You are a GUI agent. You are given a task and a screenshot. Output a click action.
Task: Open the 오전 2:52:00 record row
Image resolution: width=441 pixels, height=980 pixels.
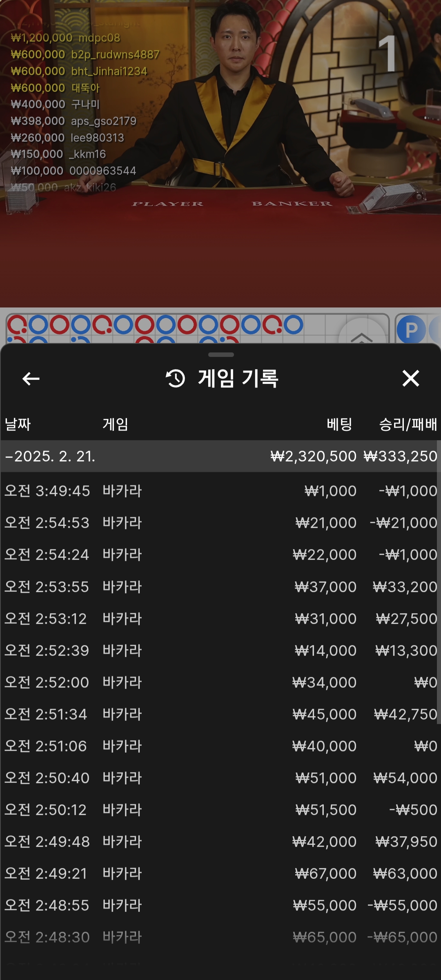pyautogui.click(x=220, y=682)
